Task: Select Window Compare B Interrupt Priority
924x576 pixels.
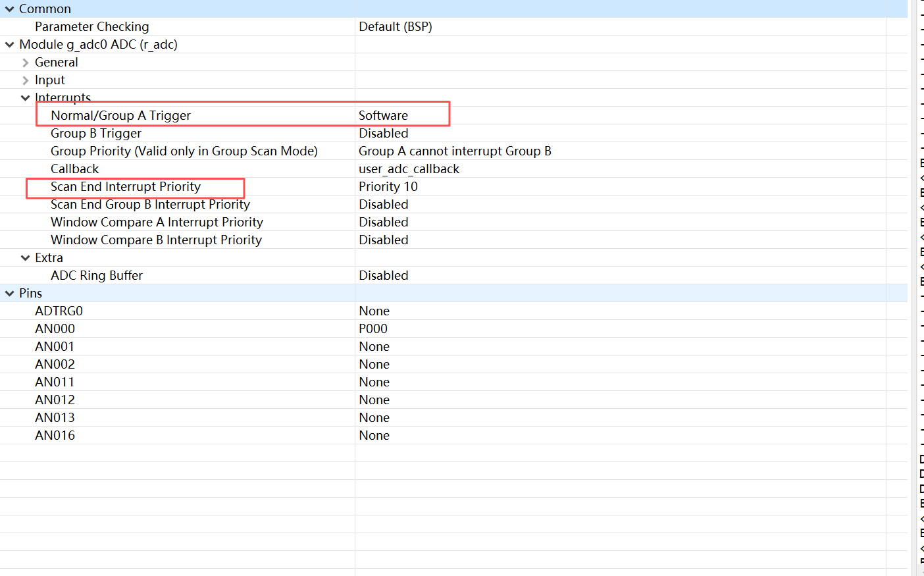Action: (x=156, y=240)
